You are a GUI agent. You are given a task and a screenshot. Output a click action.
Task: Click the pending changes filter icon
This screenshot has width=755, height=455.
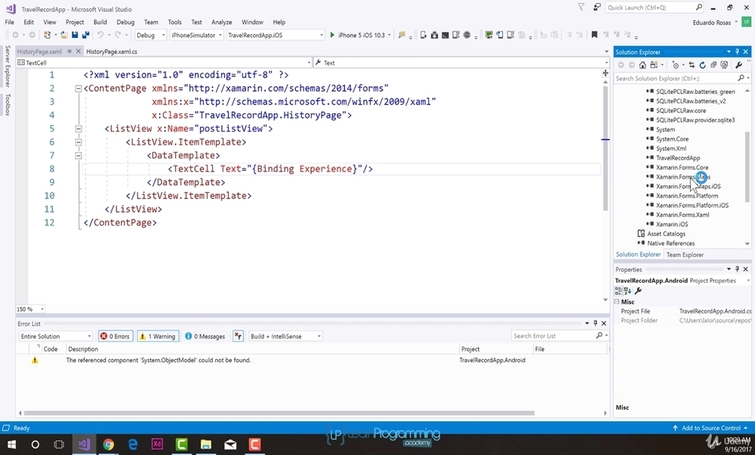click(x=676, y=65)
